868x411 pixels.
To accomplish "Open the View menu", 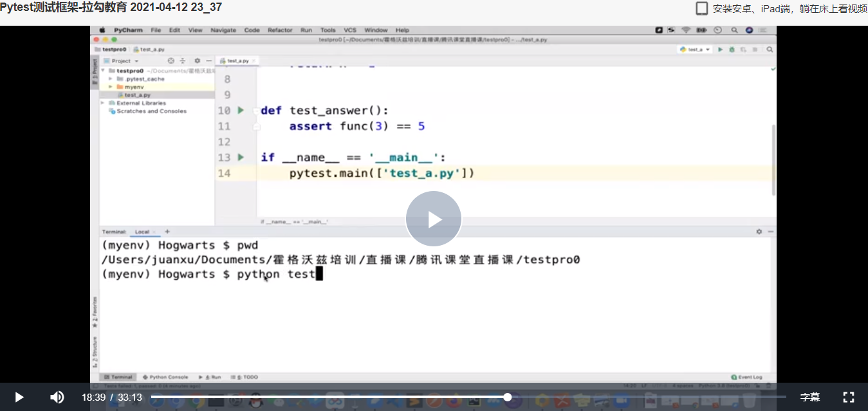I will click(x=196, y=30).
